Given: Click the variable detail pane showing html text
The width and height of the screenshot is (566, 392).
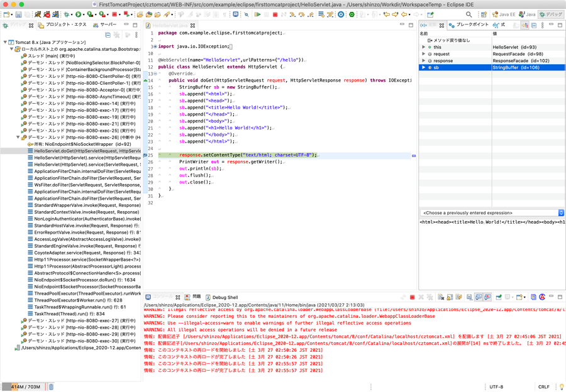Looking at the screenshot, I should pyautogui.click(x=492, y=253).
